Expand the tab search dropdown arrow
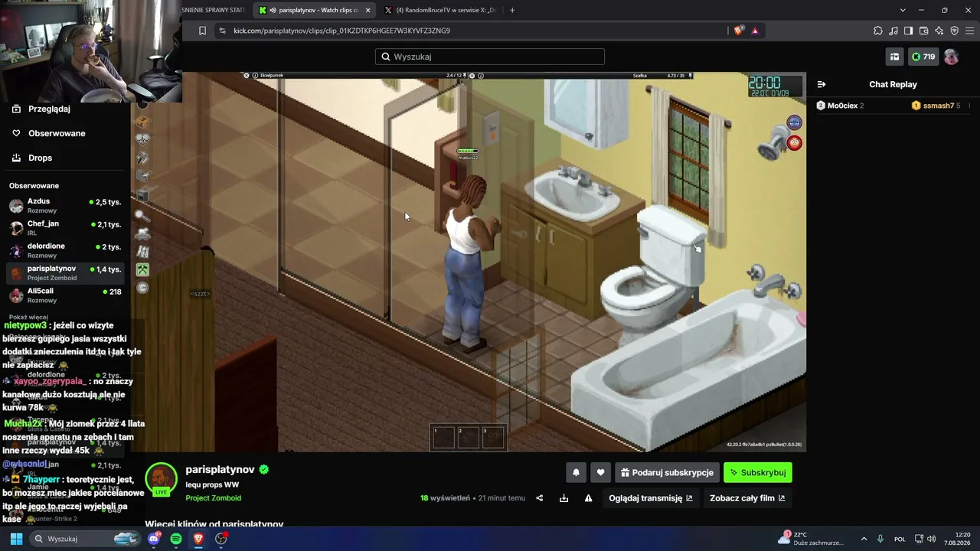 click(903, 10)
